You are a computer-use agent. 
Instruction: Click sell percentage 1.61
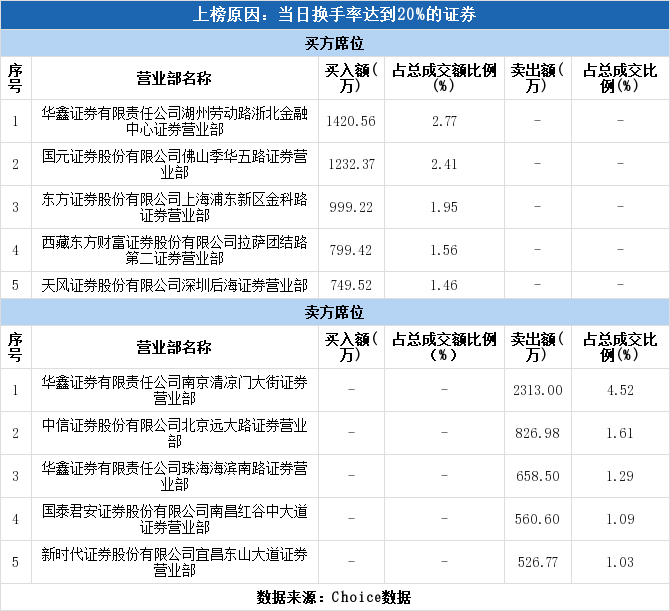click(x=620, y=433)
